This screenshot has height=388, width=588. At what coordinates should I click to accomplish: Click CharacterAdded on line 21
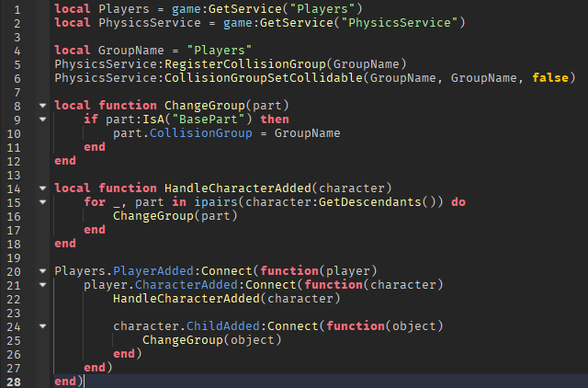pos(187,285)
